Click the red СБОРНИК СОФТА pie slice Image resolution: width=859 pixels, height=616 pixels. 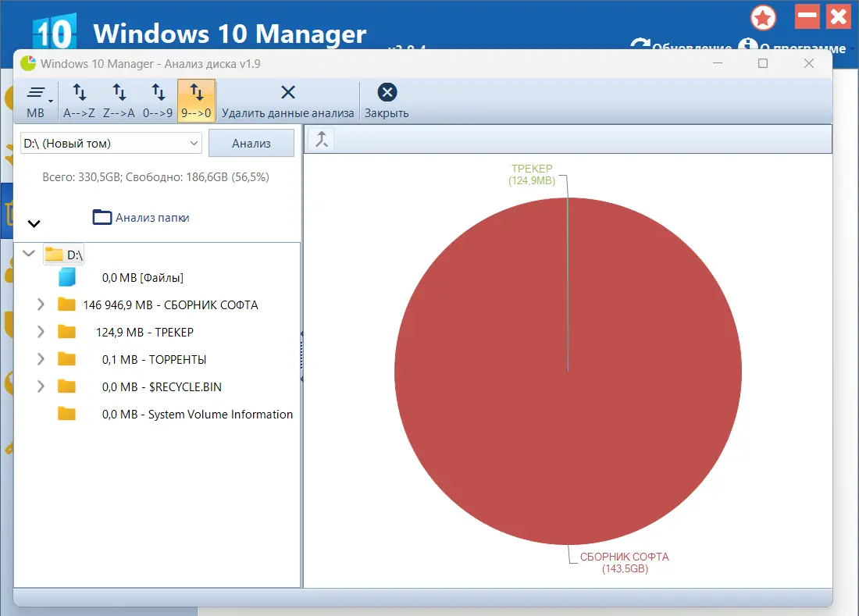coord(568,372)
